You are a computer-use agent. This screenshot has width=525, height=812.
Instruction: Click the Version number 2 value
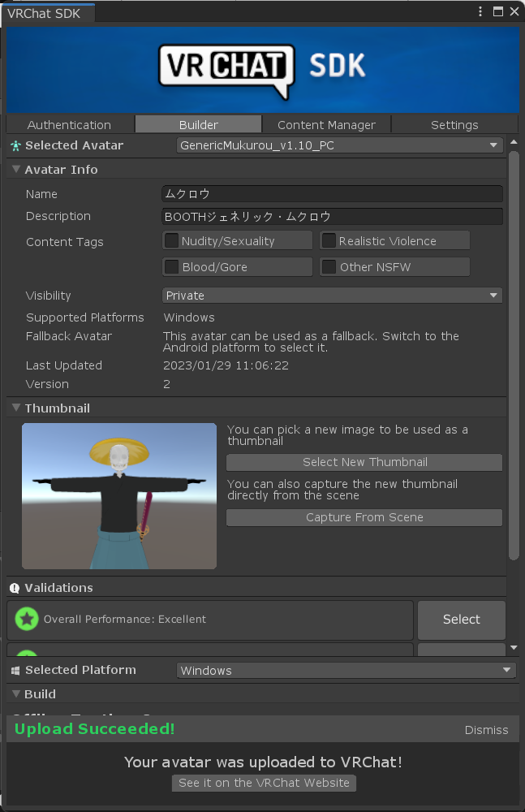166,384
